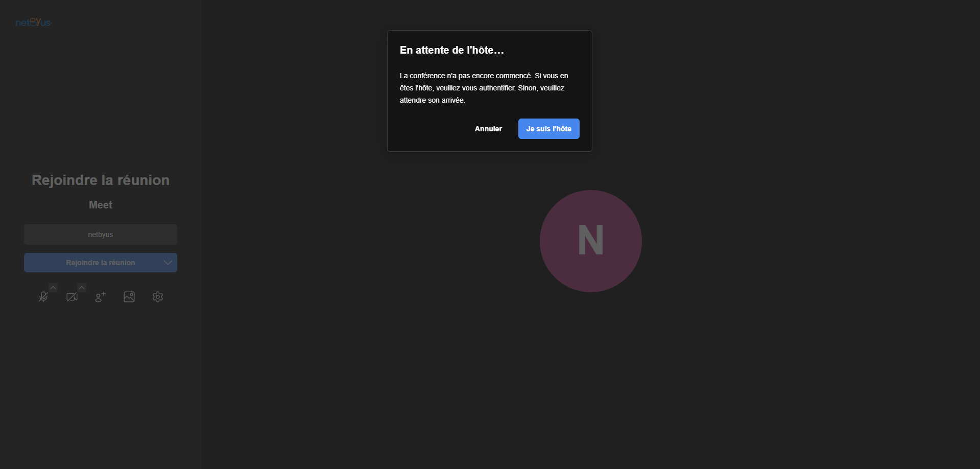This screenshot has width=980, height=469.
Task: Select the virtual background image icon
Action: click(x=129, y=297)
